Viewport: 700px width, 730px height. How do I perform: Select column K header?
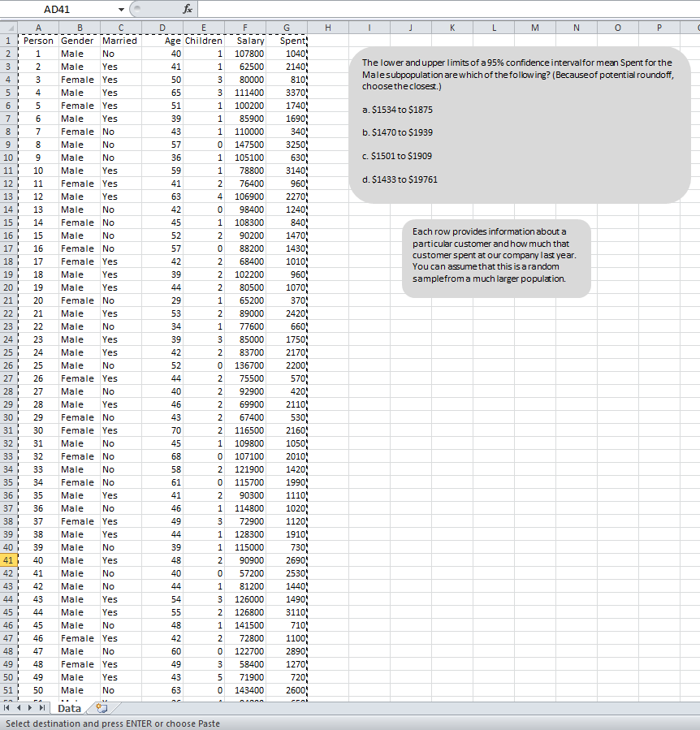(x=452, y=28)
